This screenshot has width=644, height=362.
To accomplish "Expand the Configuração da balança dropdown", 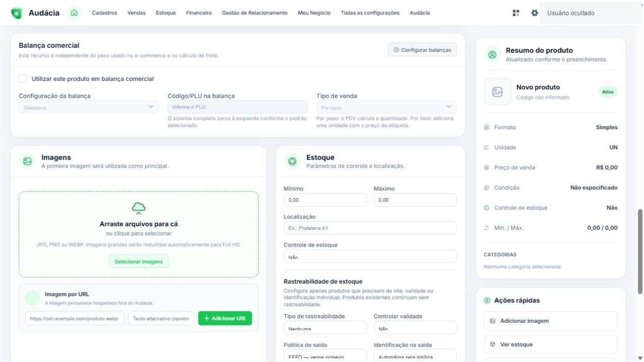I will (x=89, y=107).
